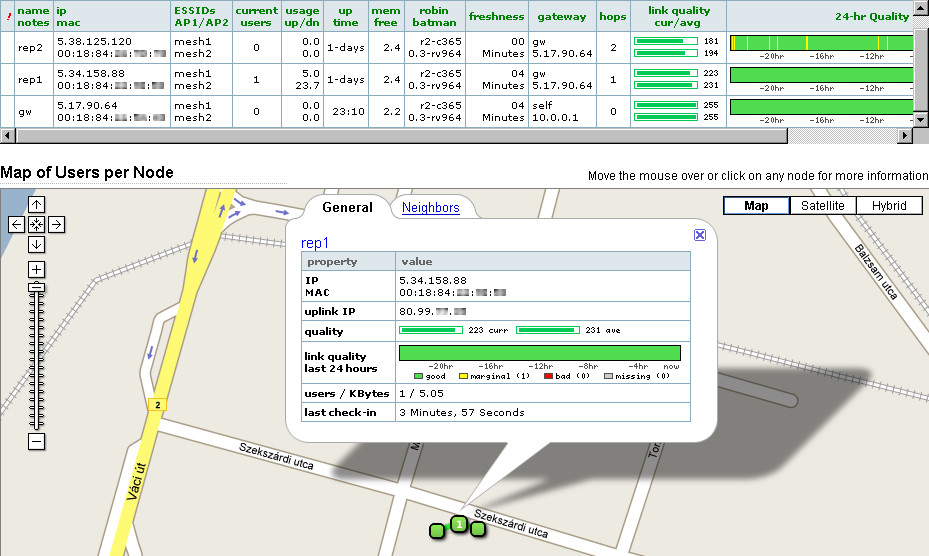Click rep1 24-hr quality bar in table
This screenshot has width=929, height=556.
click(821, 75)
